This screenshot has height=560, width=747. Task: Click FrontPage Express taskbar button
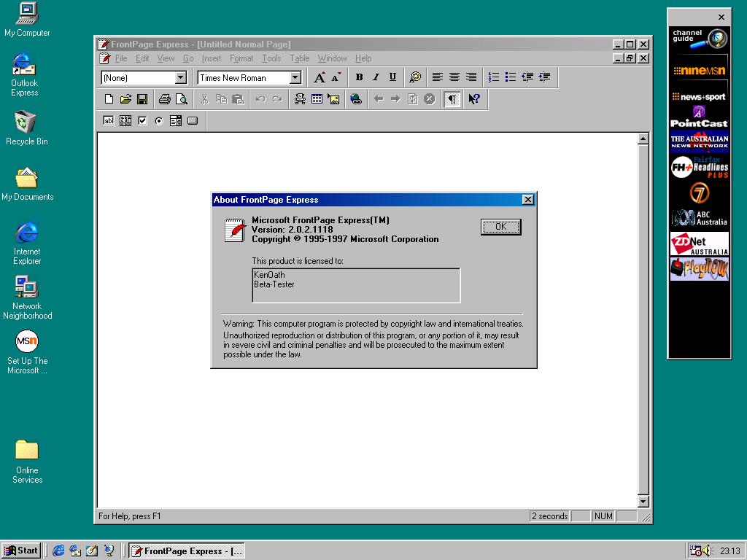(187, 551)
